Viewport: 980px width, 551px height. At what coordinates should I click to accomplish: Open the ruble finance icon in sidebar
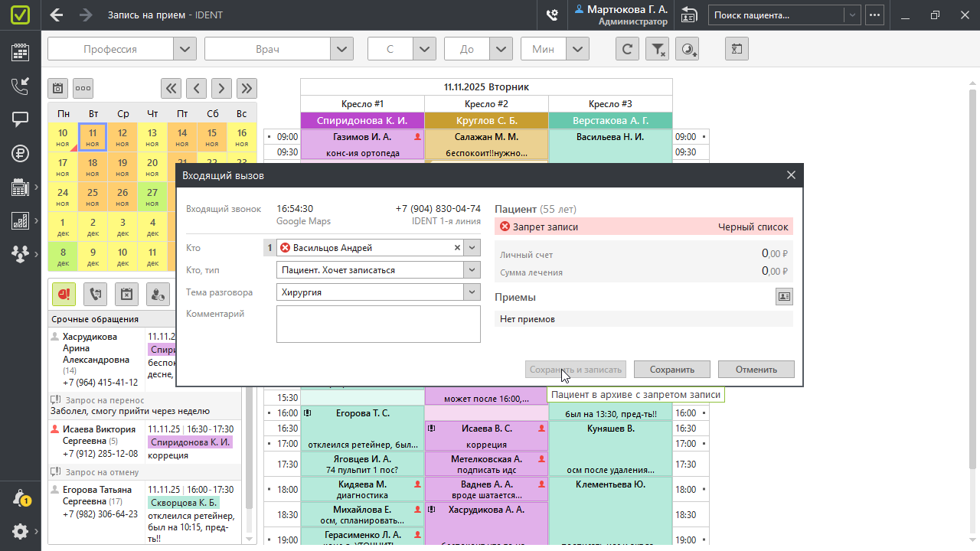21,153
